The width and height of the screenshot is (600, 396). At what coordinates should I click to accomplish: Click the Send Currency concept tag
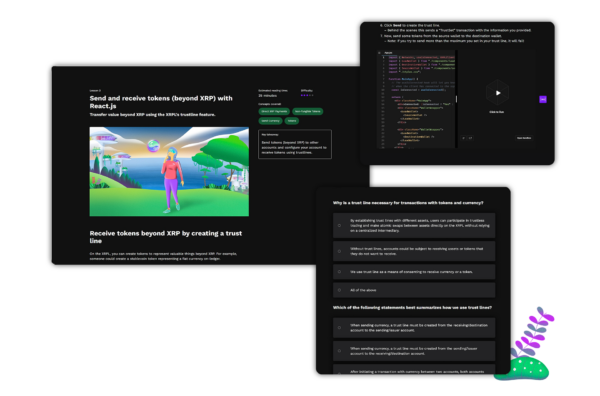coord(271,121)
